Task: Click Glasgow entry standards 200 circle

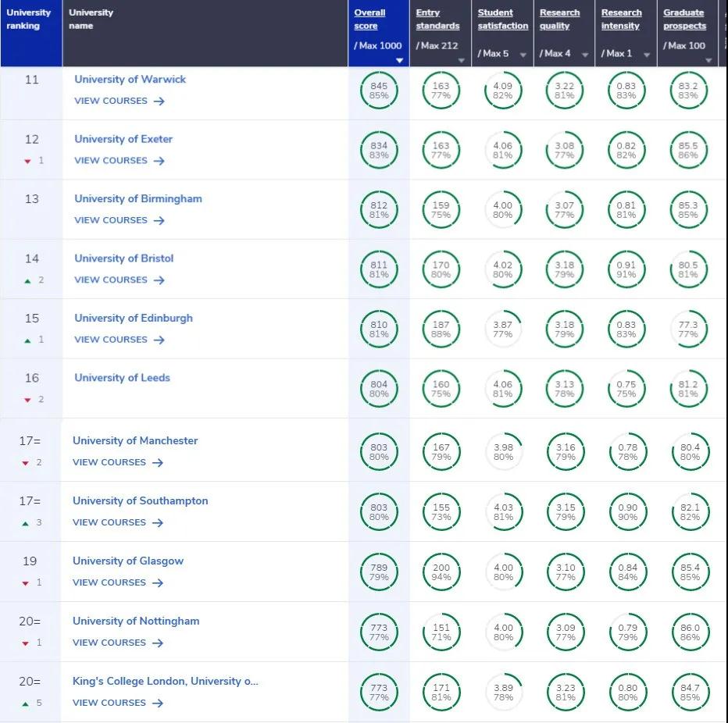Action: point(441,572)
